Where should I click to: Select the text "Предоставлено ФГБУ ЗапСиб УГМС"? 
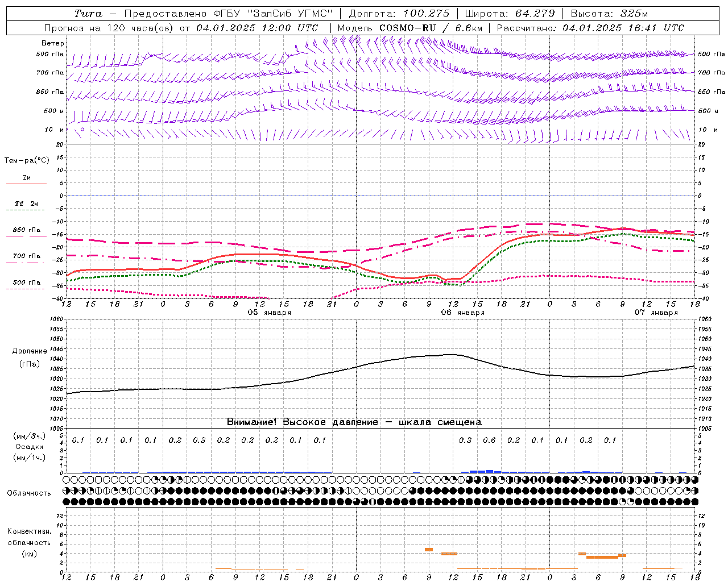click(228, 14)
